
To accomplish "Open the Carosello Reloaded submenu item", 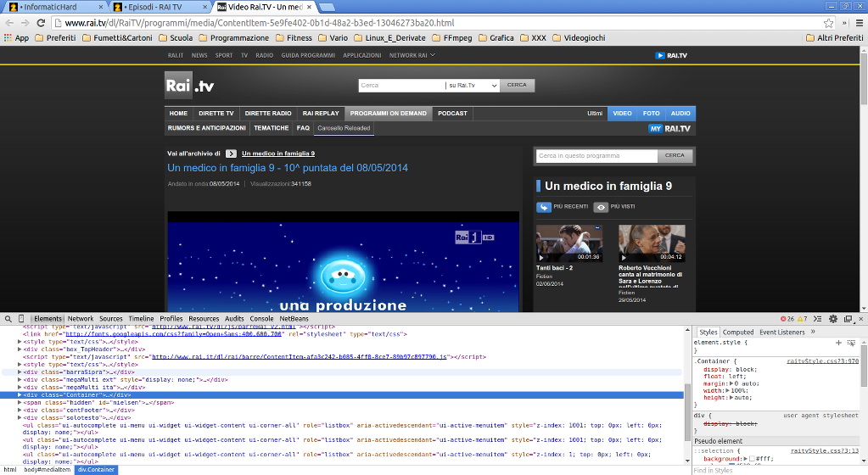I will [x=344, y=128].
